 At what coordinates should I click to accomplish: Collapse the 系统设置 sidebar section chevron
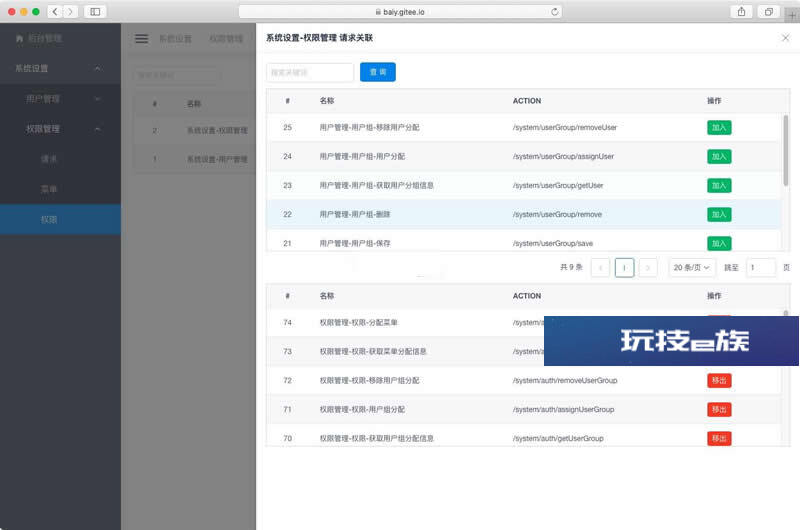click(97, 68)
